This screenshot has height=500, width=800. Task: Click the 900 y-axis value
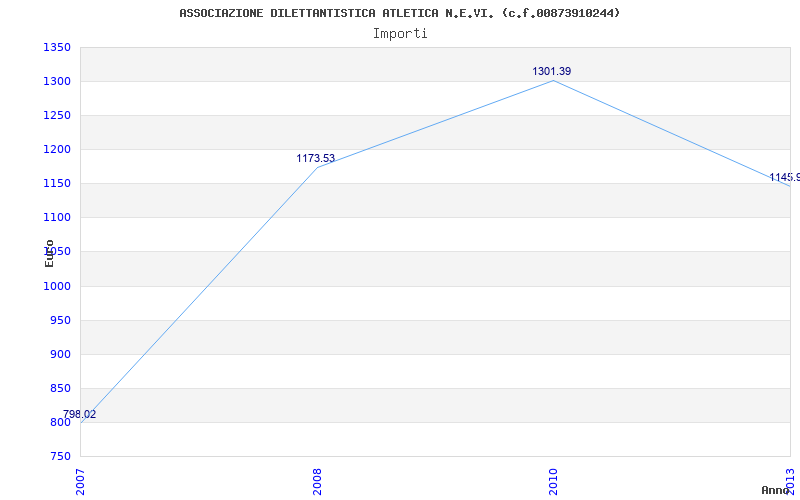[x=60, y=355]
